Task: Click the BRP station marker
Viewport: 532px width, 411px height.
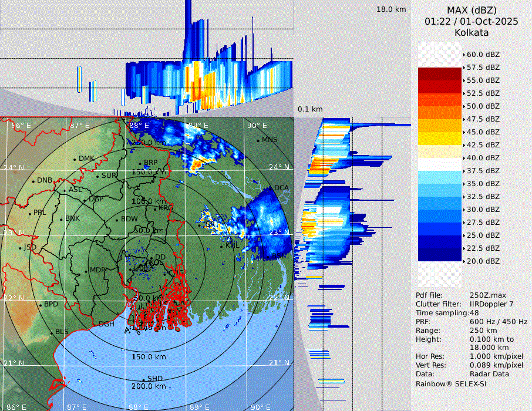Action: click(140, 164)
